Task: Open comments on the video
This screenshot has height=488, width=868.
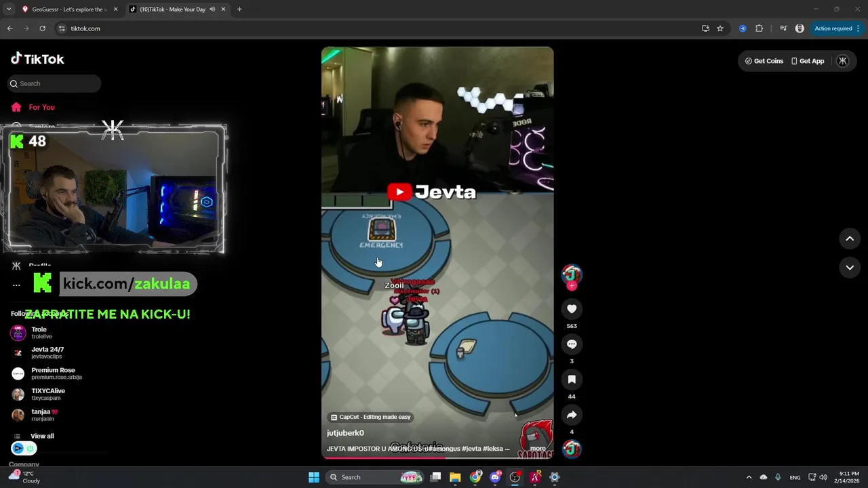Action: [x=572, y=344]
